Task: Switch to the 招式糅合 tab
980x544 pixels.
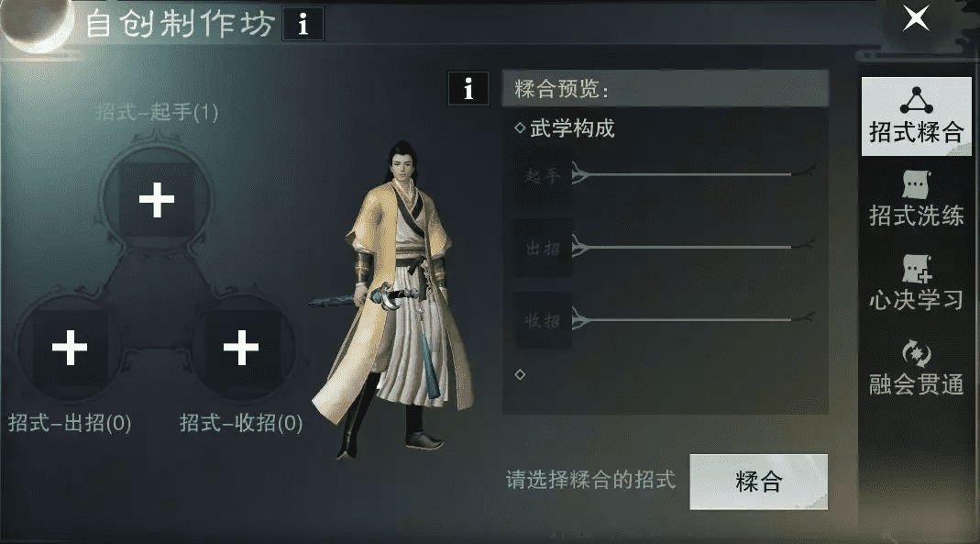Action: click(x=916, y=117)
